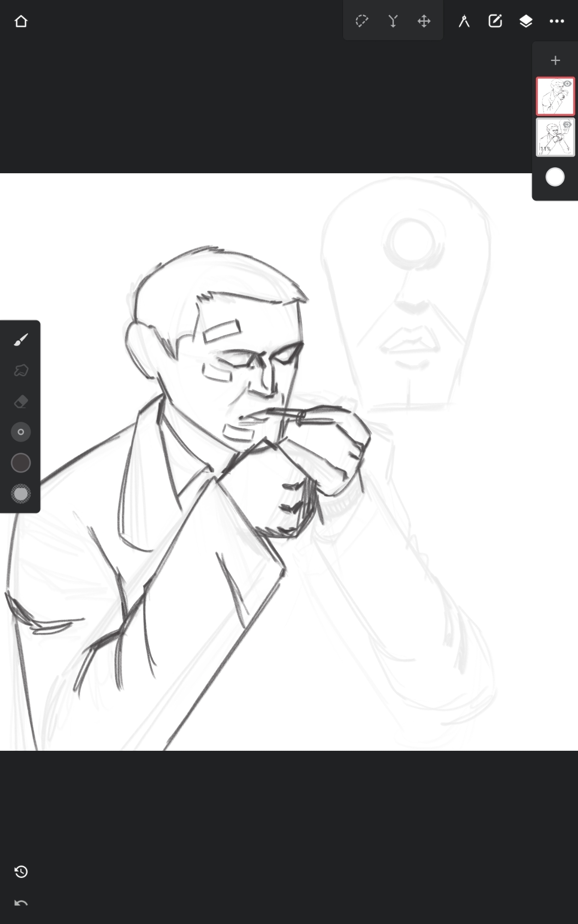Click the pencil-in-square edit icon
This screenshot has width=578, height=924.
coord(495,21)
